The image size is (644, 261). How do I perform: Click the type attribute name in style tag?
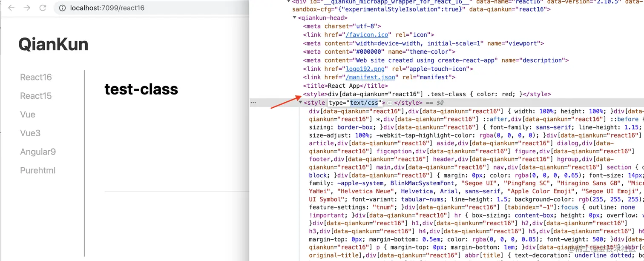pos(336,103)
